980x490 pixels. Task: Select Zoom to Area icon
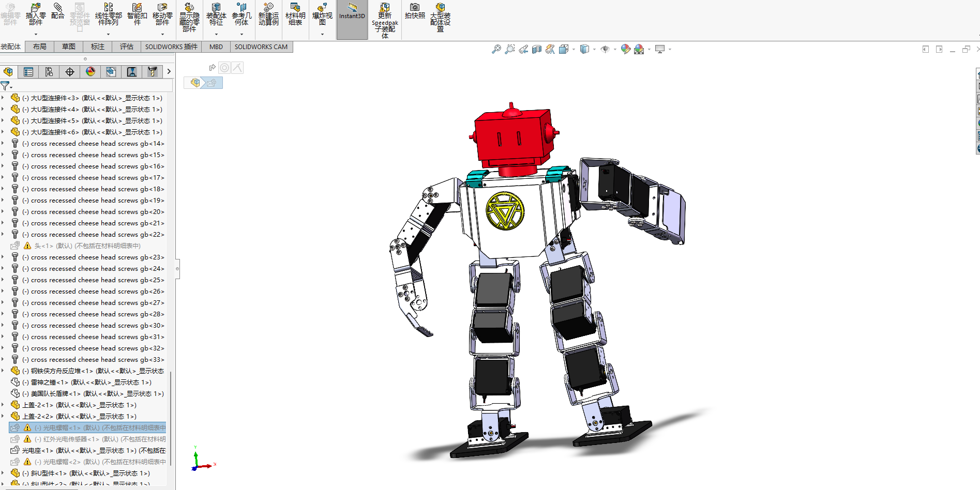click(510, 49)
